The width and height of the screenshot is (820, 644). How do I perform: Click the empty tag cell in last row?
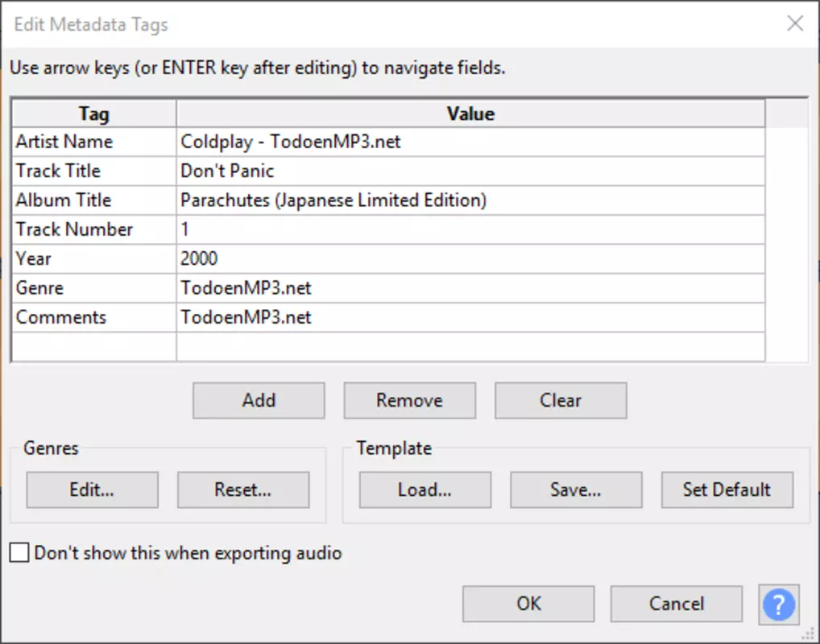(93, 347)
